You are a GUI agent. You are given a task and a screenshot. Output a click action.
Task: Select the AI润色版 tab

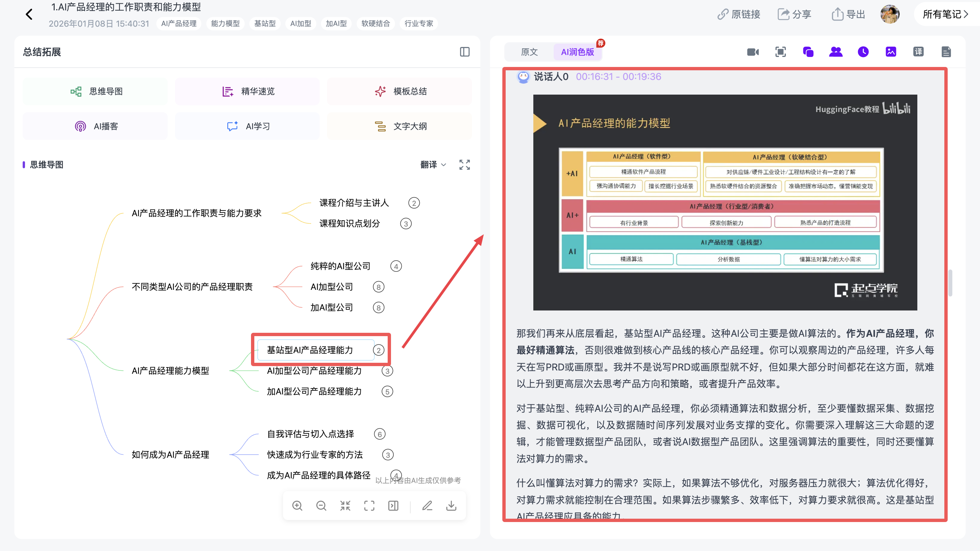click(x=577, y=52)
